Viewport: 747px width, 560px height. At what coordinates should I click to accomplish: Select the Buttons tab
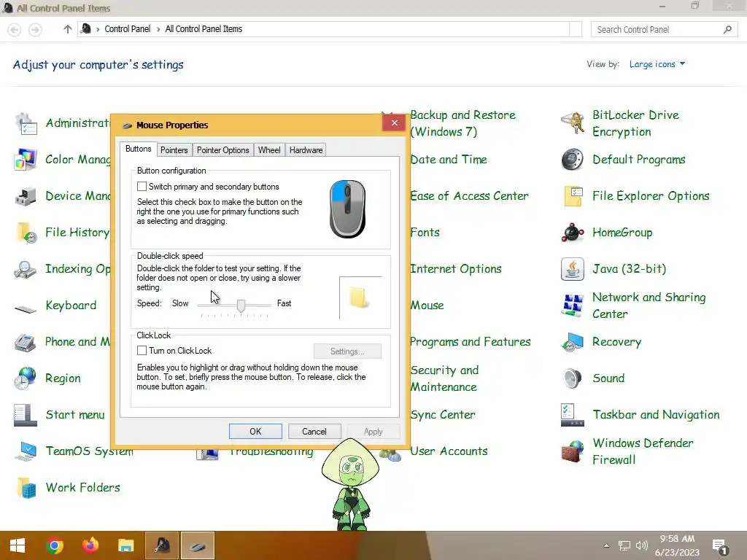(138, 149)
